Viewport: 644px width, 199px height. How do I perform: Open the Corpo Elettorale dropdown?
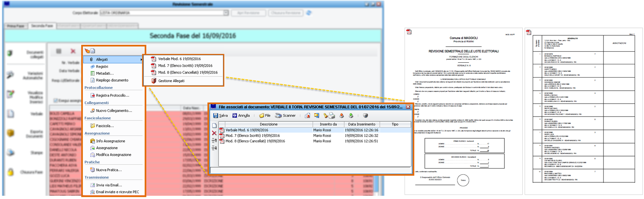click(x=226, y=13)
